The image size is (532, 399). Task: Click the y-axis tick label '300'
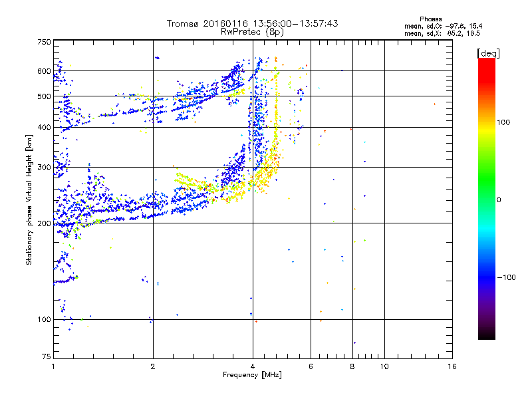[44, 168]
